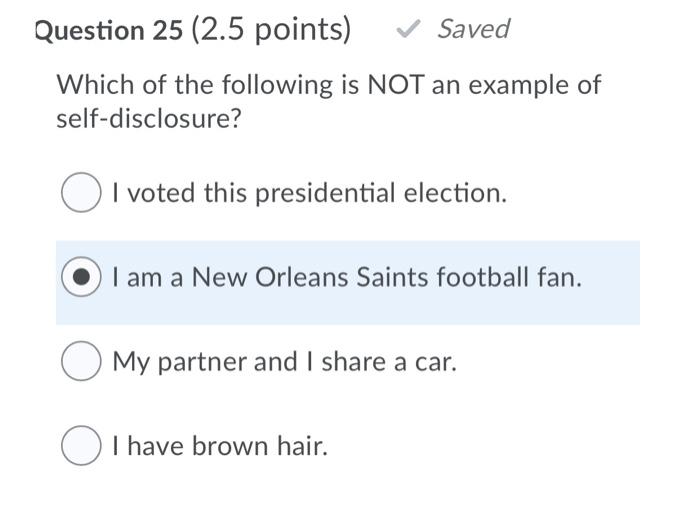Click the word "NOT" in the question prompt

[x=397, y=85]
